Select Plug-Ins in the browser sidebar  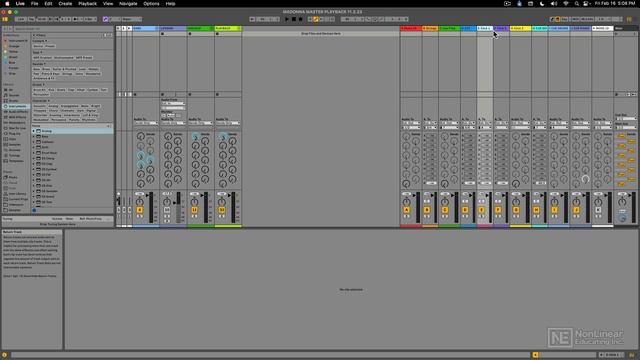coord(15,133)
